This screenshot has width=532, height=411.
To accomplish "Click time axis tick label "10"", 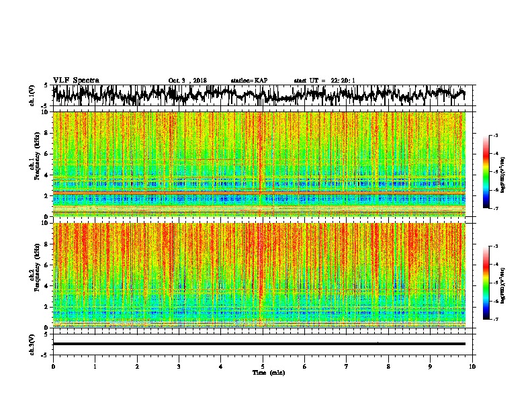I will (472, 367).
